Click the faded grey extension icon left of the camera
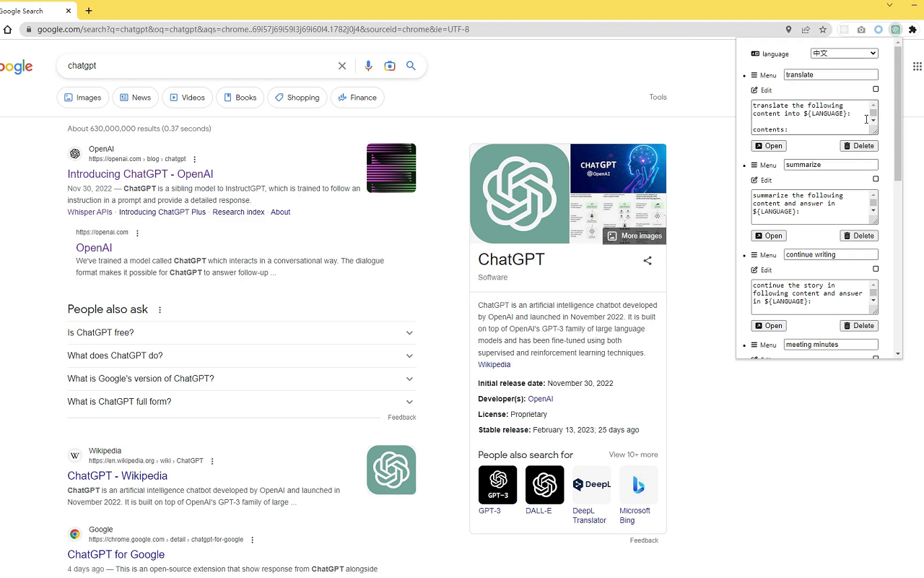This screenshot has height=578, width=924. click(844, 30)
